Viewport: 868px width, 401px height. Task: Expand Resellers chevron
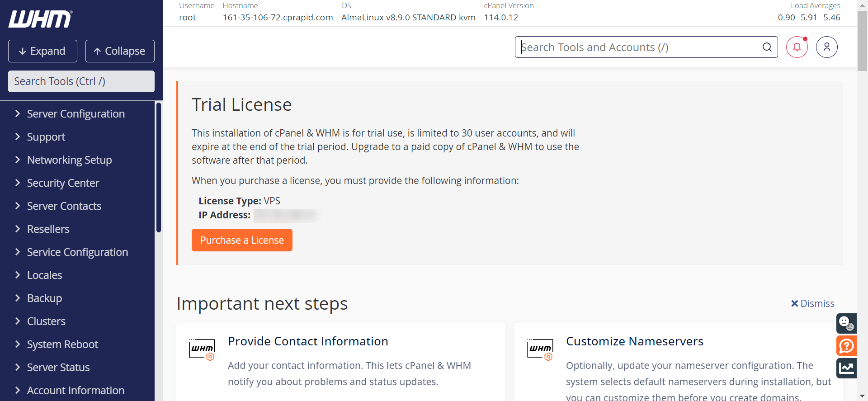[18, 229]
